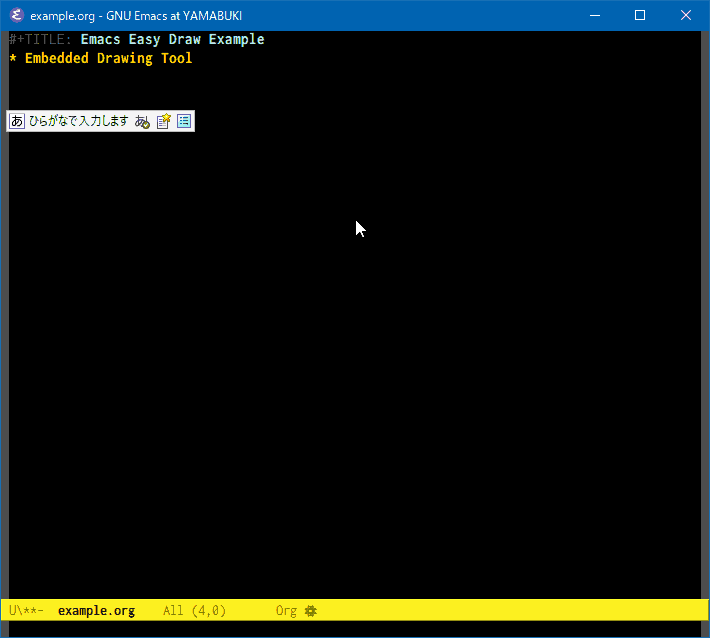Minimize the Emacs window
The height and width of the screenshot is (638, 710).
595,15
